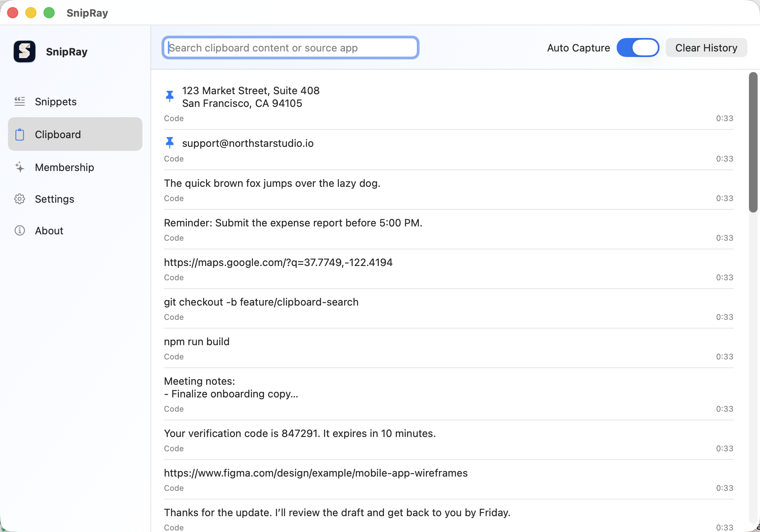Select the git checkout command entry
This screenshot has height=532, width=760.
click(449, 309)
